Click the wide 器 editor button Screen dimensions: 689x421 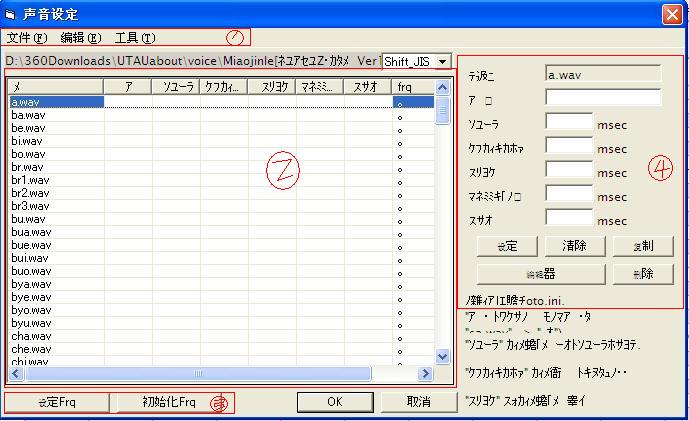tap(541, 275)
